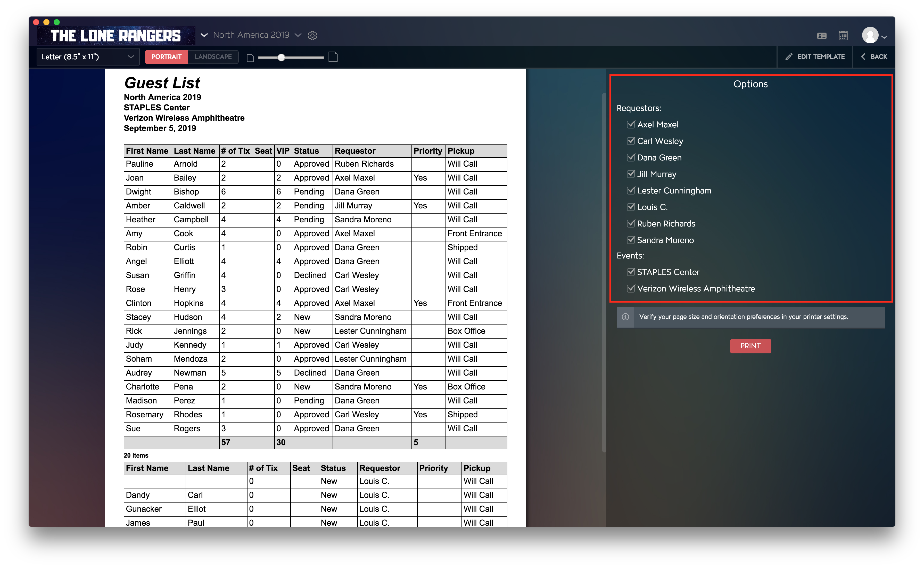Viewport: 924px width, 568px height.
Task: Select Portrait orientation
Action: tap(166, 57)
